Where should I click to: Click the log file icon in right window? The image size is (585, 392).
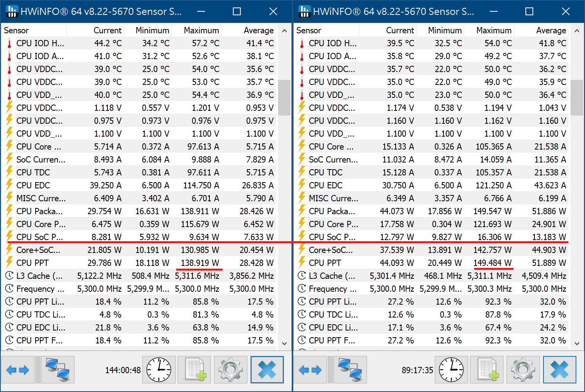point(487,370)
